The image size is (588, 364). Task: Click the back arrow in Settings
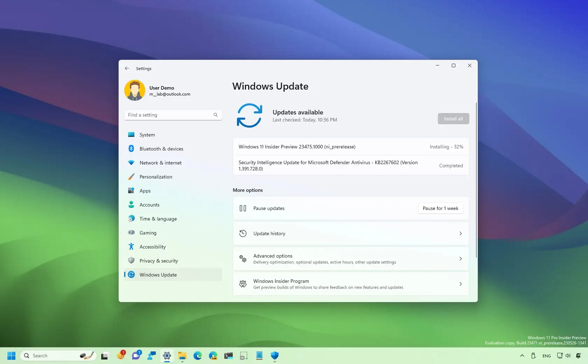click(x=127, y=68)
